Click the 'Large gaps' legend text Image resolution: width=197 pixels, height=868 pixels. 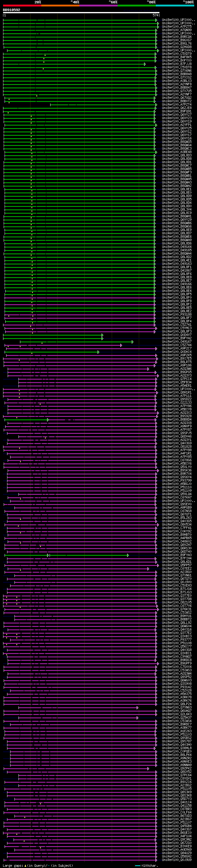click(x=13, y=865)
